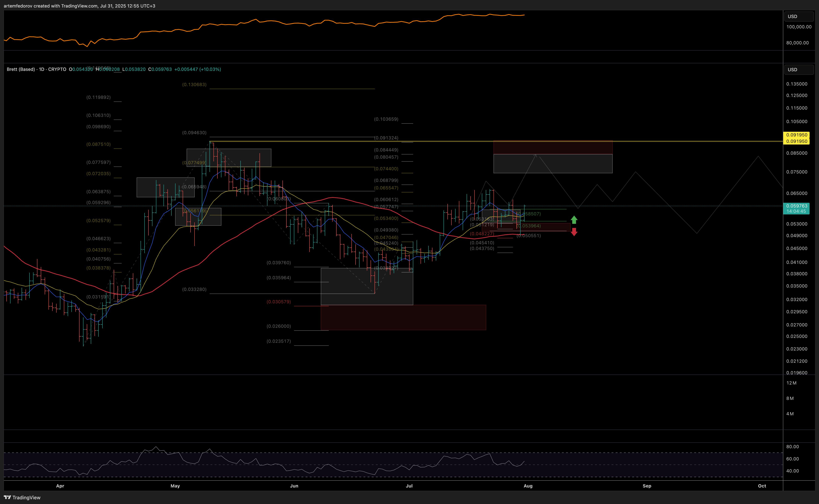Open the USD currency selector beside the 100,000.00 scale

click(x=799, y=16)
